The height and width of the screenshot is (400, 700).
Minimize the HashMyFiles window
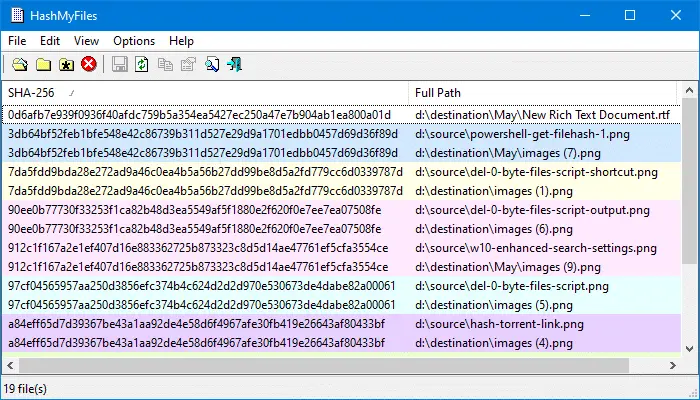(x=585, y=16)
